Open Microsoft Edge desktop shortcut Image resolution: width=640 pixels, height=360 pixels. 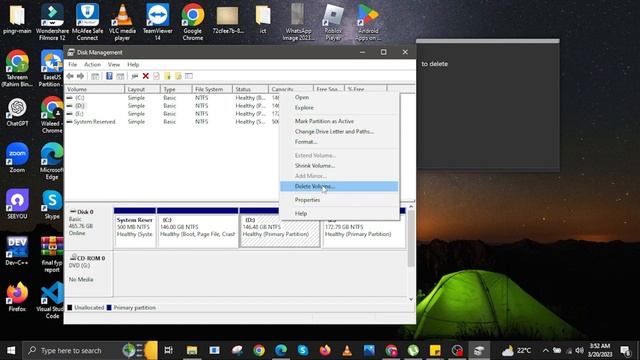pyautogui.click(x=52, y=162)
